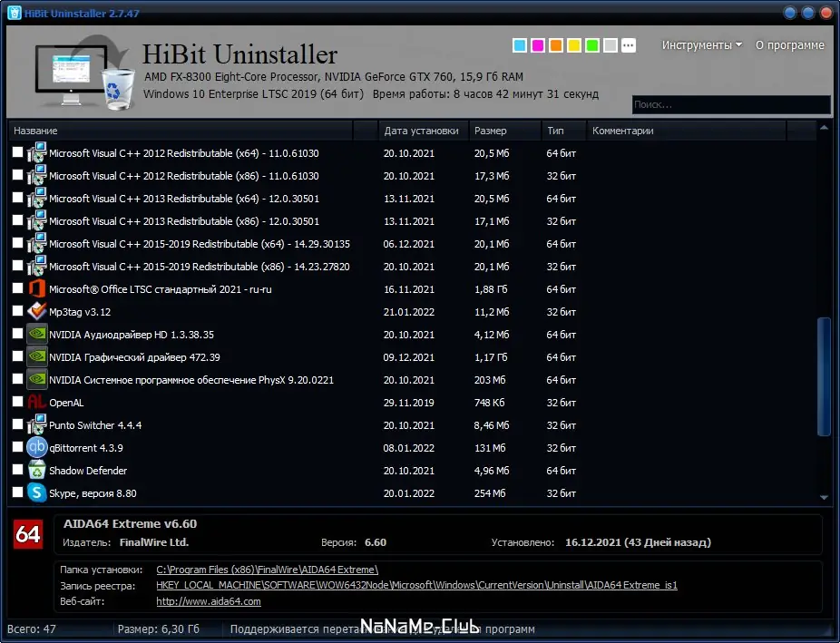This screenshot has width=840, height=643.
Task: Select the Visual C++ 2015-2019 x64 row
Action: point(413,244)
